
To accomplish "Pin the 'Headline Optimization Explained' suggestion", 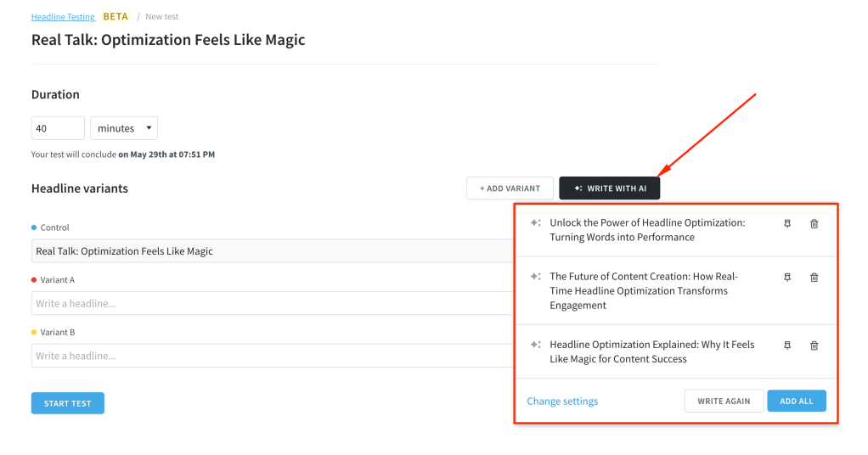I will [787, 345].
